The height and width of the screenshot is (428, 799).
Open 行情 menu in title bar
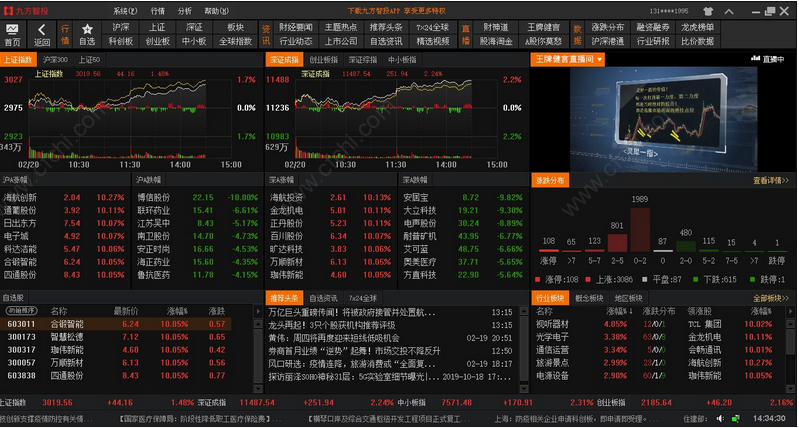point(157,11)
